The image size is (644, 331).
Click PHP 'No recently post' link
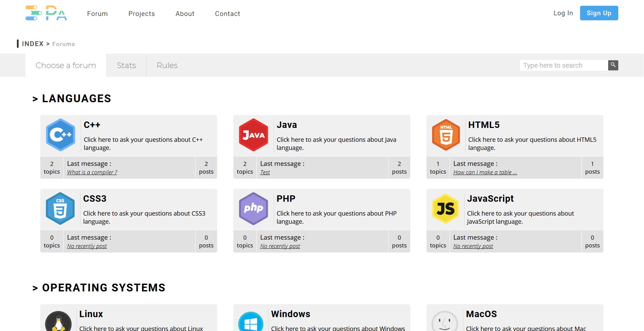280,246
